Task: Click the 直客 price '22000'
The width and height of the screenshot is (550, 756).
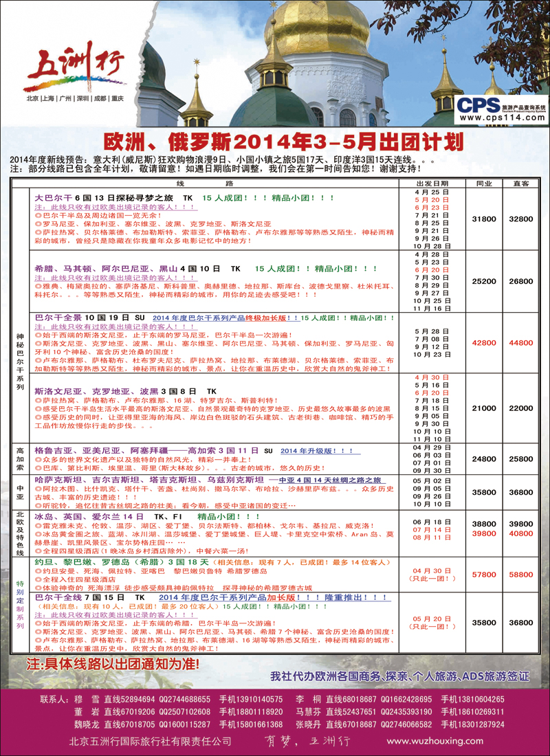Action: [x=521, y=408]
